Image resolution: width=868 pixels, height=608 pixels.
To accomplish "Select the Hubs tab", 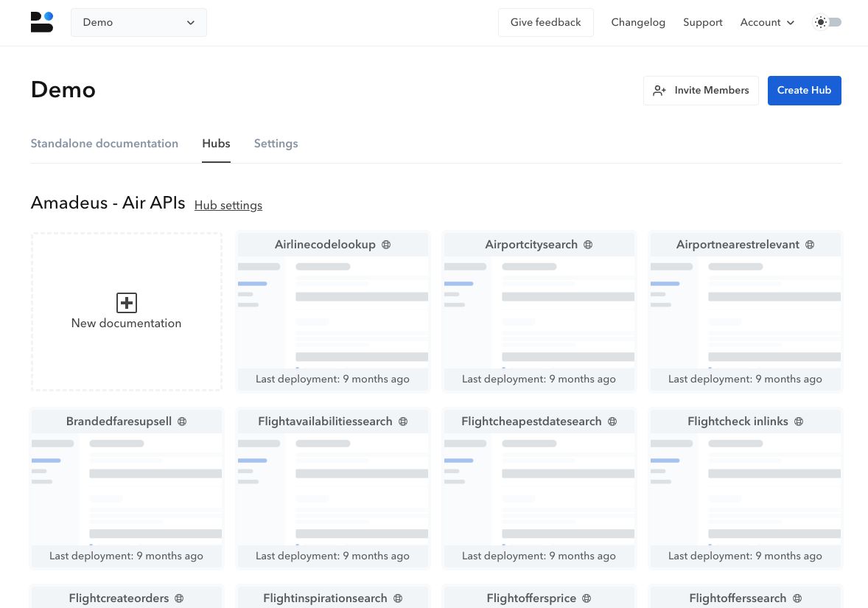I will coord(216,144).
